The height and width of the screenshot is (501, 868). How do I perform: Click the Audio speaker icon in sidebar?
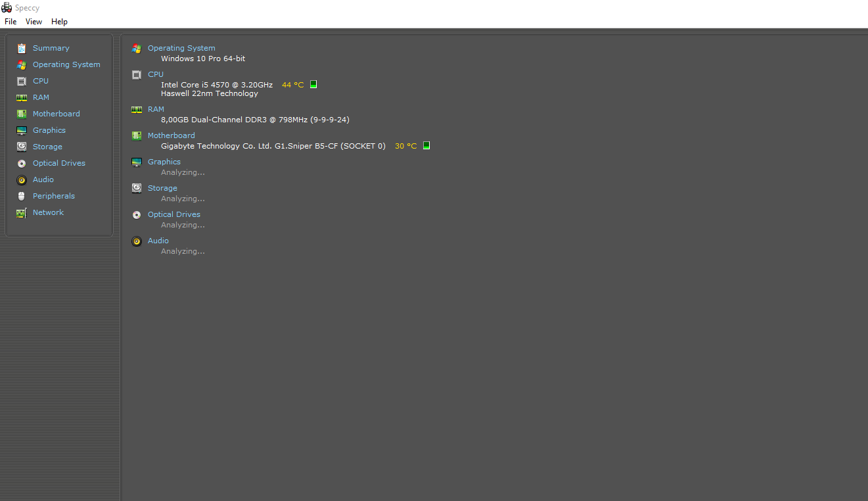22,179
